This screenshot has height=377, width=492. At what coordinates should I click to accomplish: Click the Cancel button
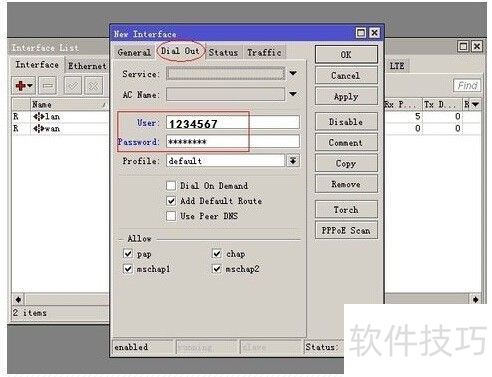346,76
